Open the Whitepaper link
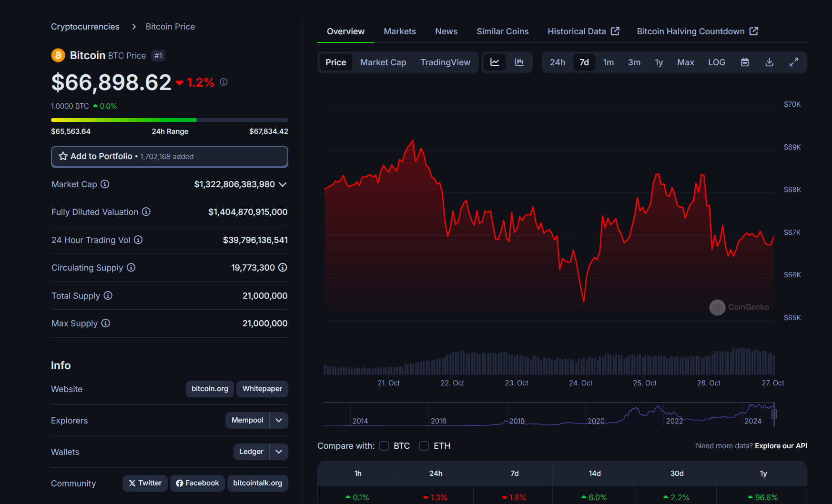 262,389
